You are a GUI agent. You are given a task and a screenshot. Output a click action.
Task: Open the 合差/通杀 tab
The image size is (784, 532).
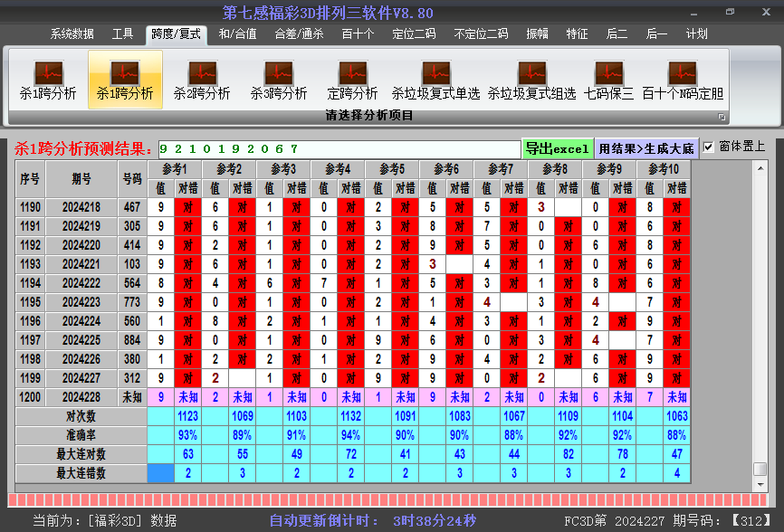[299, 34]
